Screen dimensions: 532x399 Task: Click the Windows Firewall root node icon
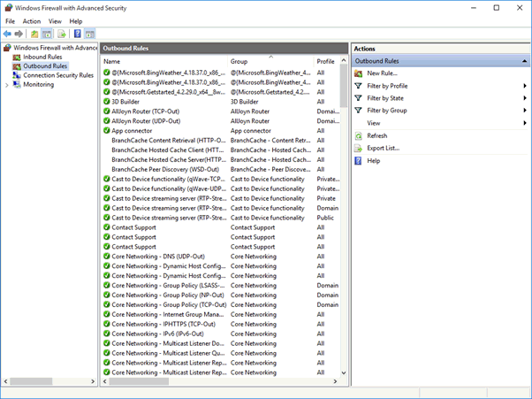click(7, 48)
